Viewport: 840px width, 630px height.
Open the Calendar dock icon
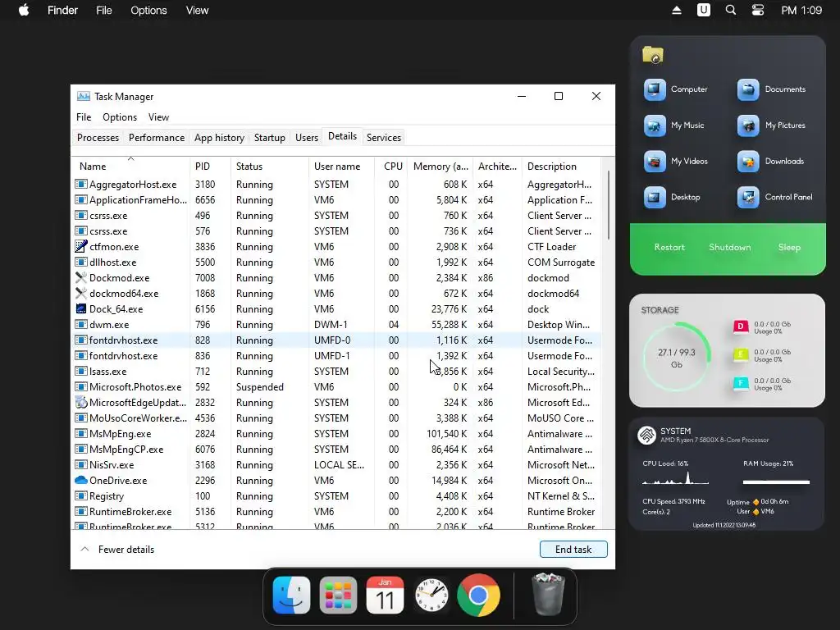point(385,596)
